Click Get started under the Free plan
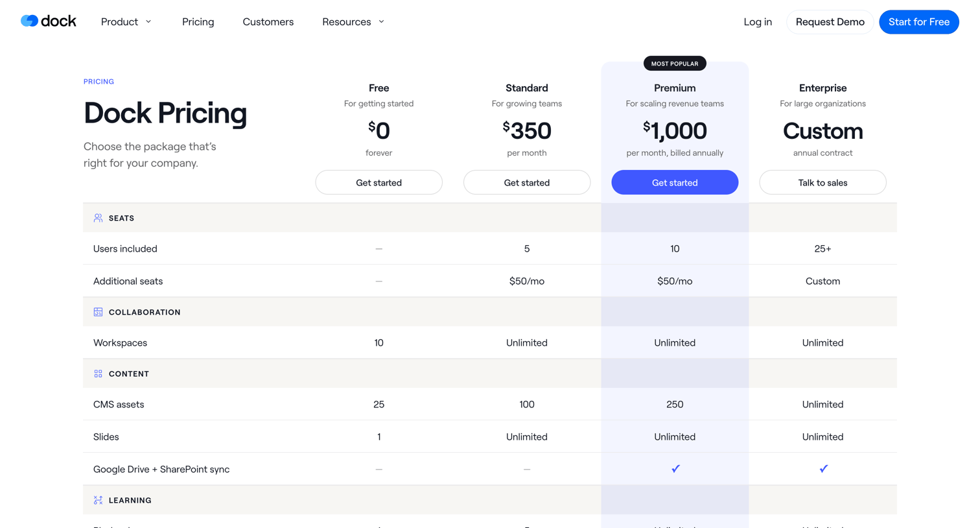The height and width of the screenshot is (528, 980). 379,182
